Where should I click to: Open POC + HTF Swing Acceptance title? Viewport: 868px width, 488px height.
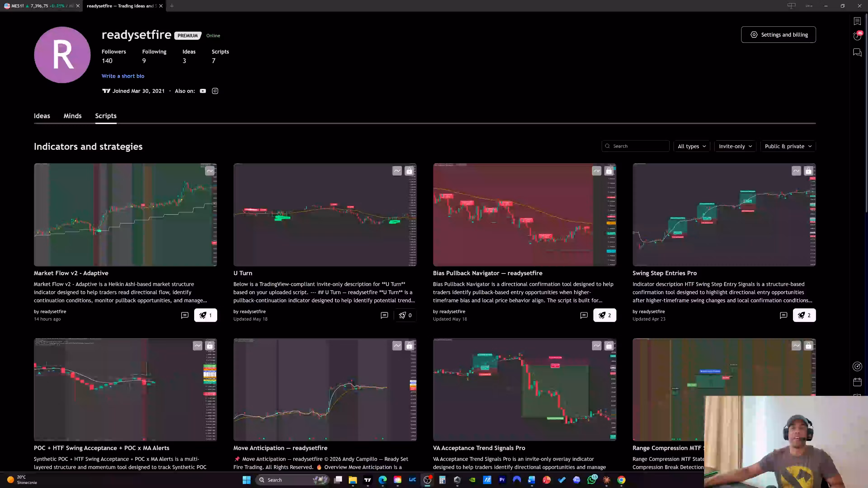101,448
